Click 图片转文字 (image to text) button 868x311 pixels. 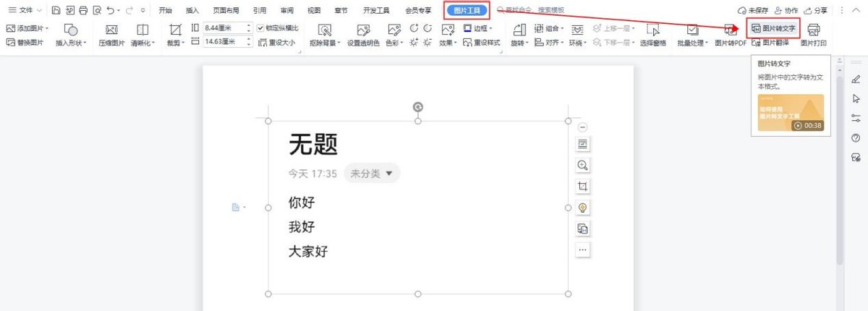[773, 28]
